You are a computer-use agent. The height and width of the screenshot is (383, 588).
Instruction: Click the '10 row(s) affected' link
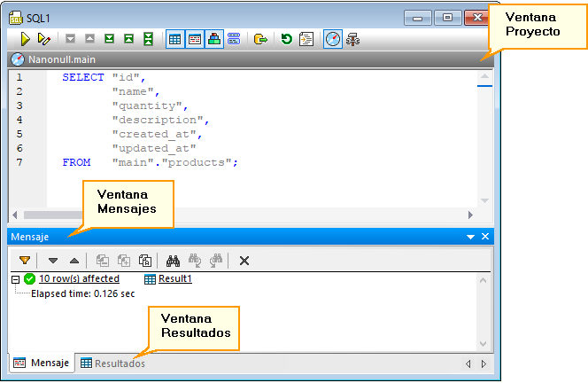[x=79, y=279]
